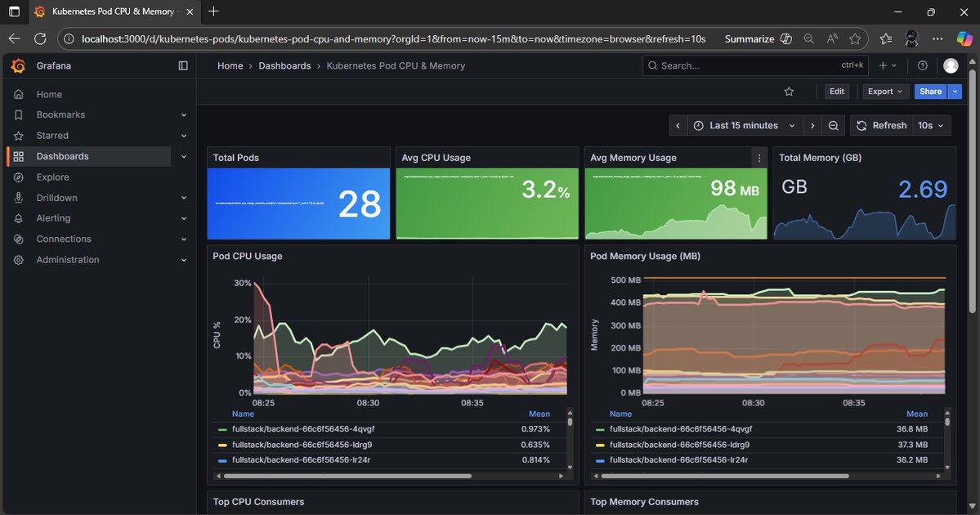Click the Drilldown icon in the sidebar
The height and width of the screenshot is (515, 980).
(19, 198)
